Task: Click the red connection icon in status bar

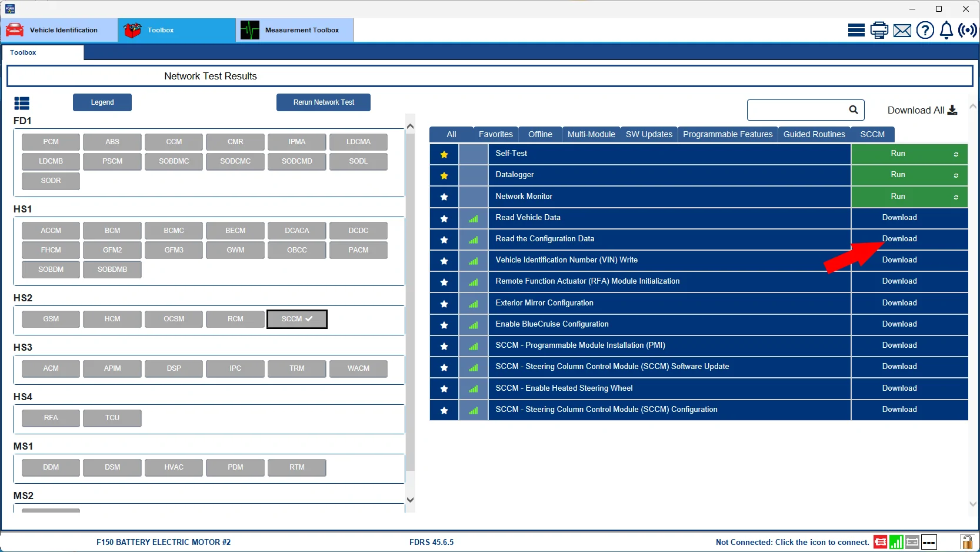Action: point(881,542)
